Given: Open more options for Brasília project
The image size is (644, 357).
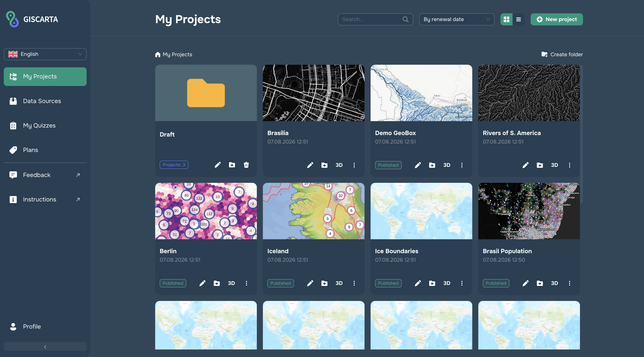Looking at the screenshot, I should pyautogui.click(x=354, y=165).
